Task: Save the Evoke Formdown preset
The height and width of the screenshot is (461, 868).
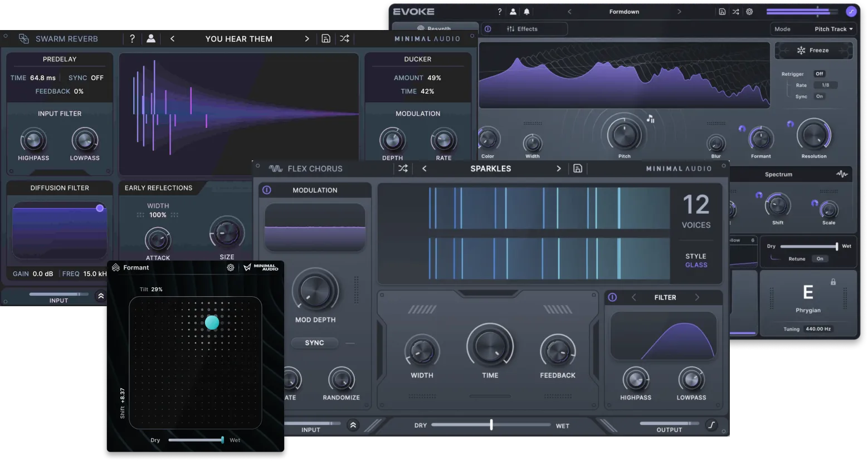Action: (722, 11)
